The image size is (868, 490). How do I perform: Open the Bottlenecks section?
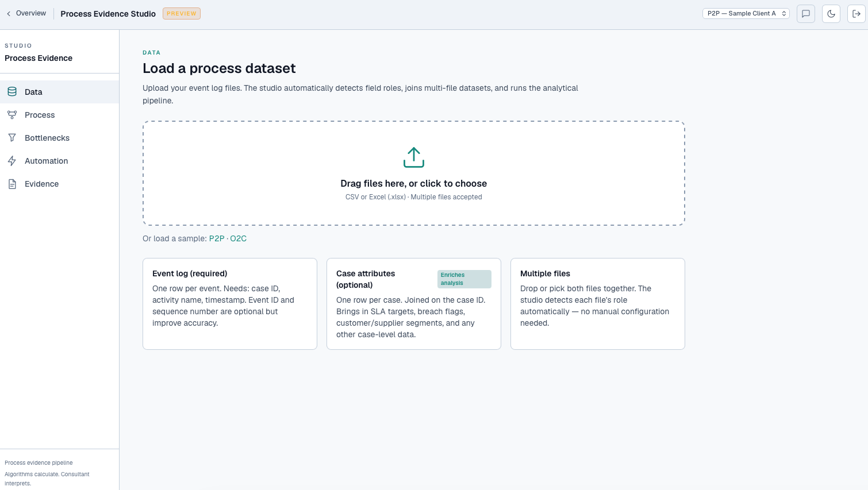click(59, 138)
